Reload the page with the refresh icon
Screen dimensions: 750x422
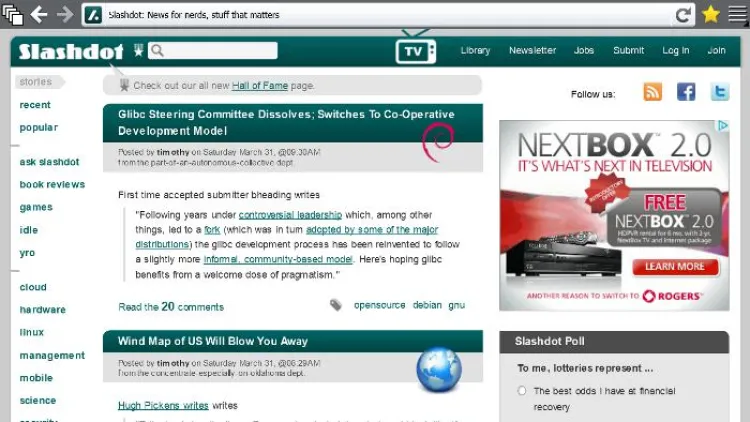coord(684,14)
